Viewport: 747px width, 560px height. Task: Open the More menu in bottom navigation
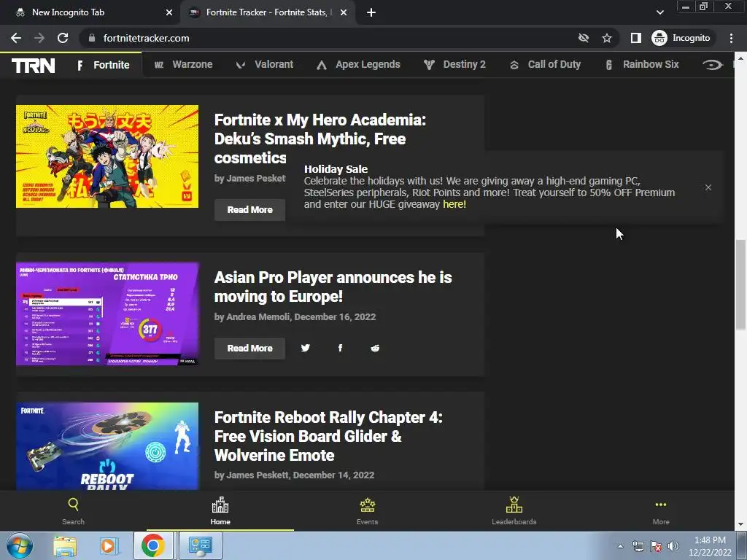pyautogui.click(x=661, y=511)
